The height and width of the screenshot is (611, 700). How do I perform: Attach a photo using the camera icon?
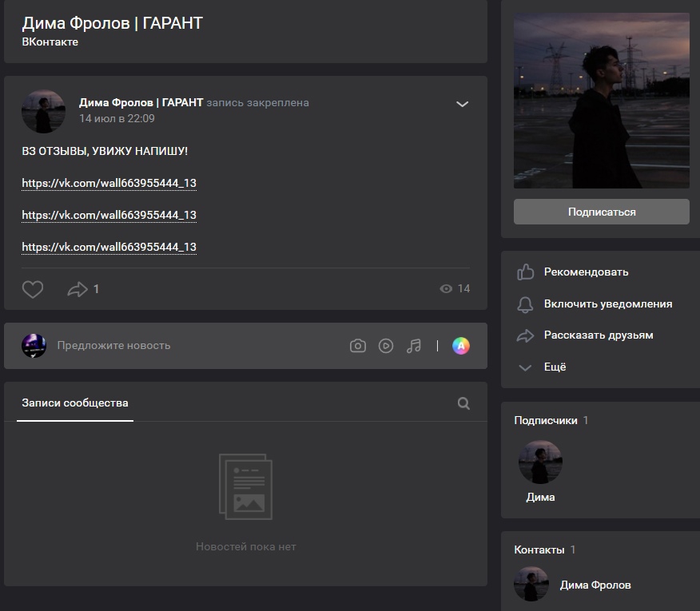[x=358, y=346]
